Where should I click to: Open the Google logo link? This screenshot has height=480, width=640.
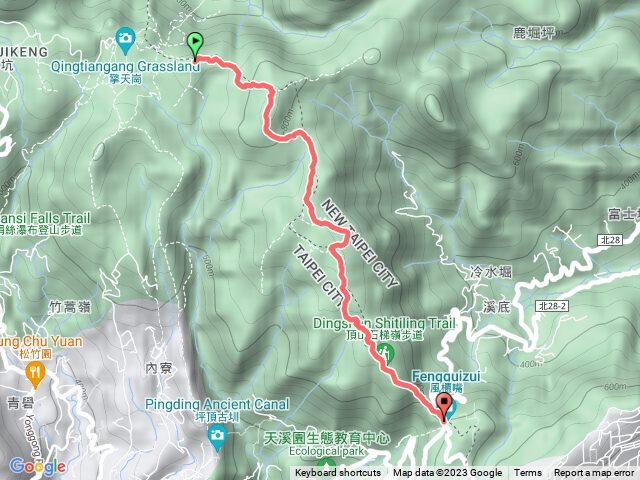tap(38, 466)
